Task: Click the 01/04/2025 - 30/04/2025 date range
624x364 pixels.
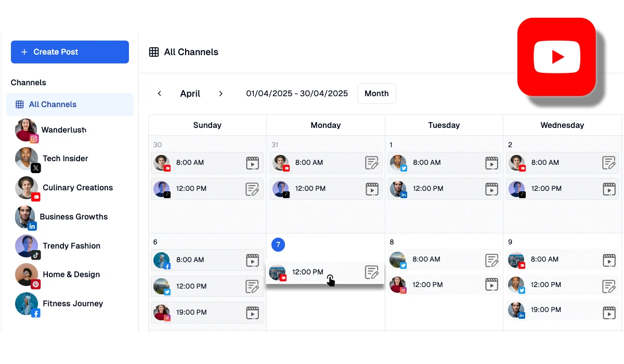Action: [297, 94]
